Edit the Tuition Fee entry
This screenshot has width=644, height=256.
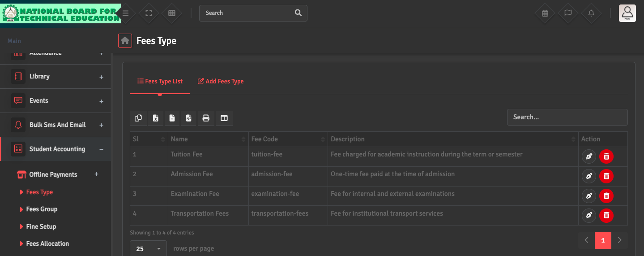coord(589,156)
